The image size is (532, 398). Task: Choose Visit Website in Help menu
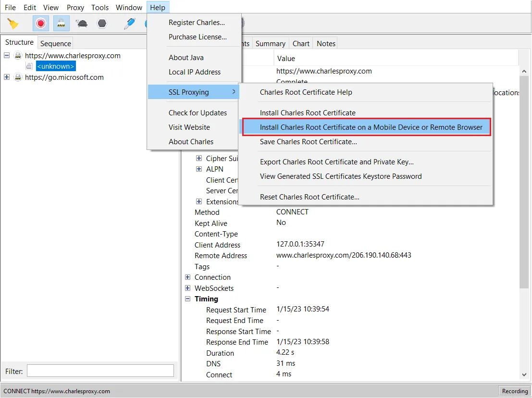pos(194,127)
